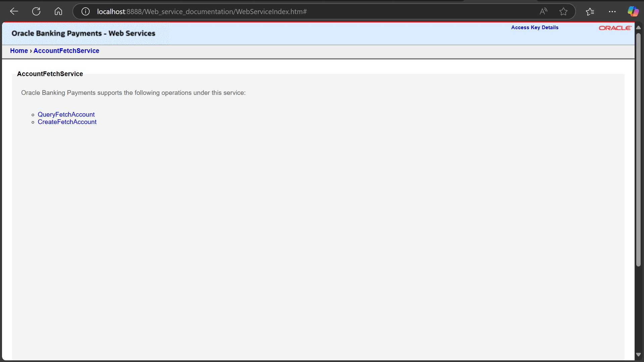Screen dimensions: 644x362
Task: Click the scrollbar down arrow
Action: tap(638, 355)
